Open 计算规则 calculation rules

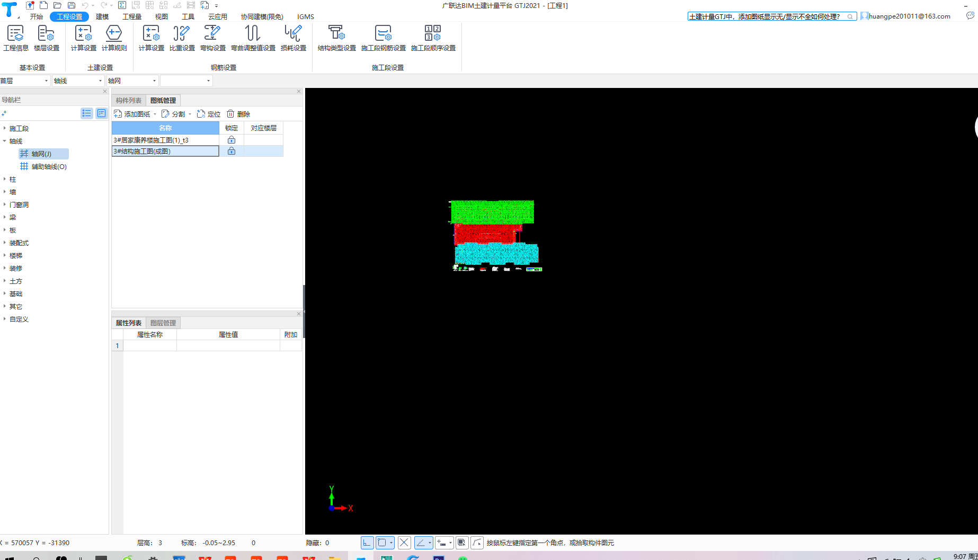(114, 38)
